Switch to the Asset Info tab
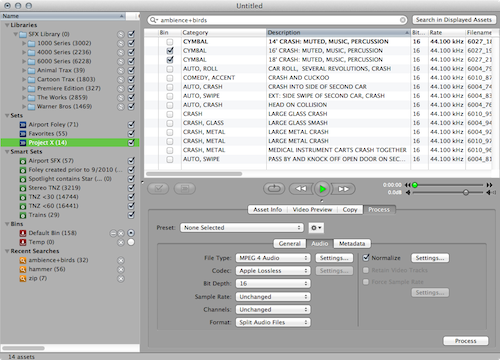Viewport: 500px width, 360px height. (268, 210)
